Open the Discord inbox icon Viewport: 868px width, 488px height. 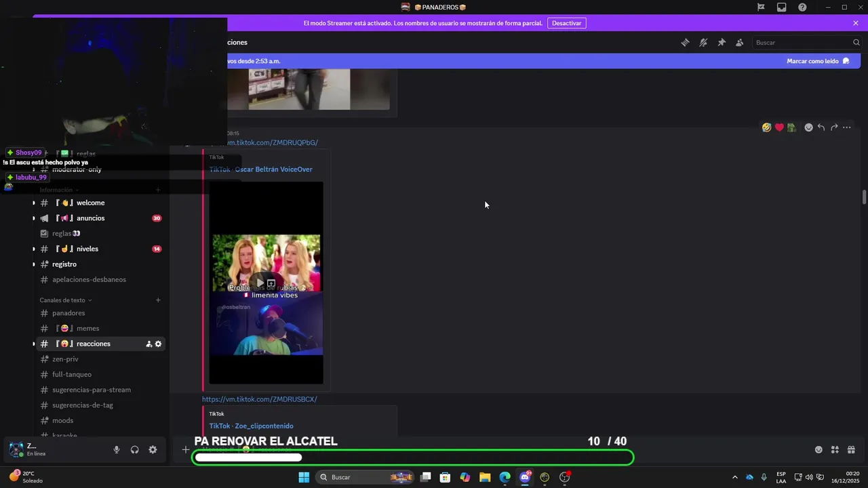coord(782,7)
